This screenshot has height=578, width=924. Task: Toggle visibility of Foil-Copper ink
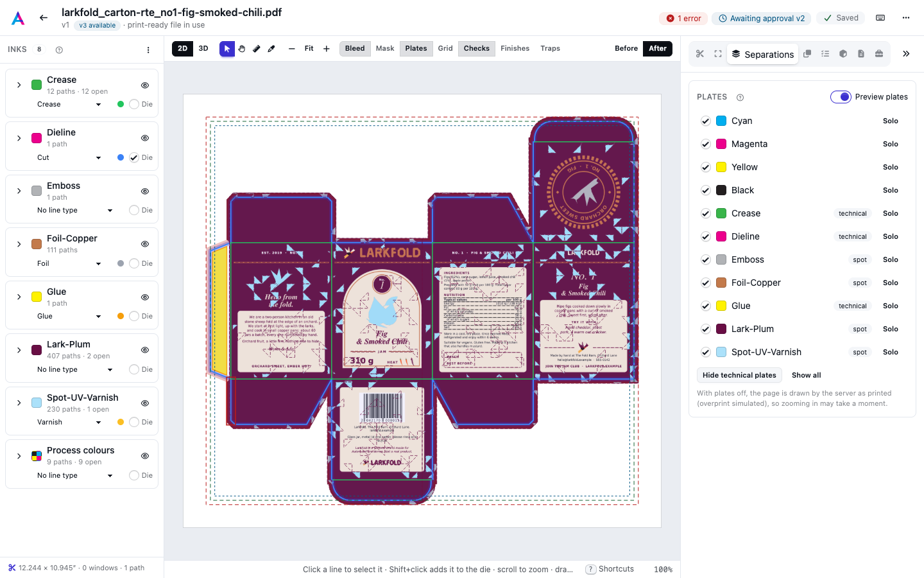point(145,244)
